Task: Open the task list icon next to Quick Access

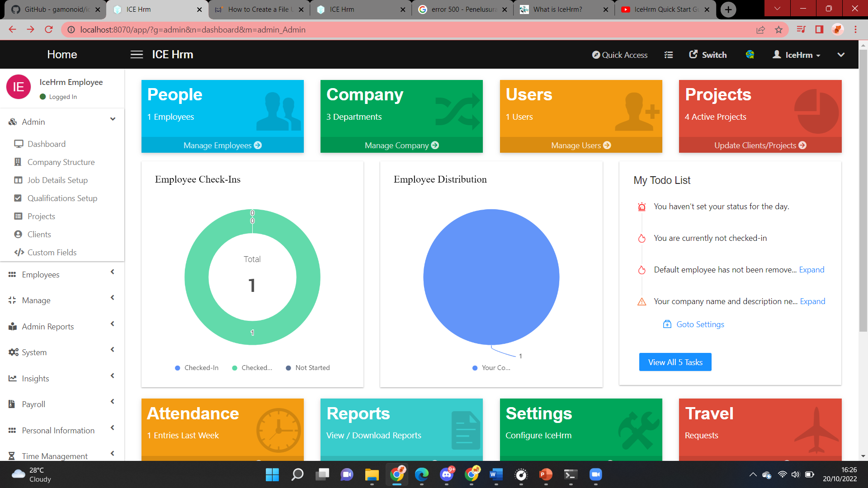Action: pyautogui.click(x=669, y=55)
